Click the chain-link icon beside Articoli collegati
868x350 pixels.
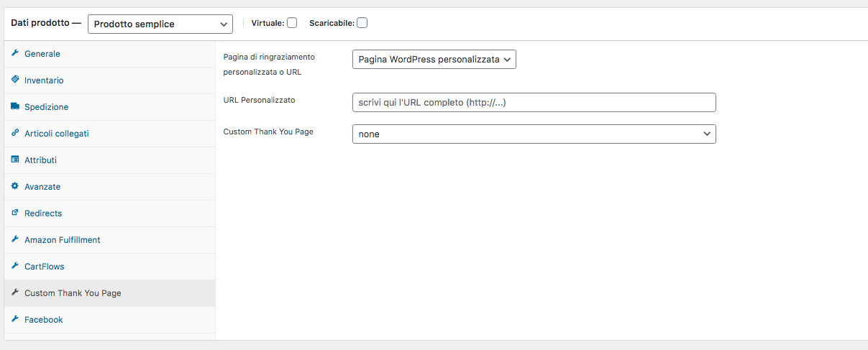[15, 133]
